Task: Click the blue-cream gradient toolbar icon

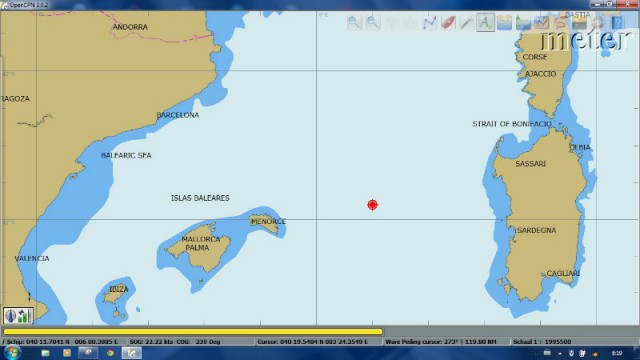Action: pyautogui.click(x=504, y=23)
